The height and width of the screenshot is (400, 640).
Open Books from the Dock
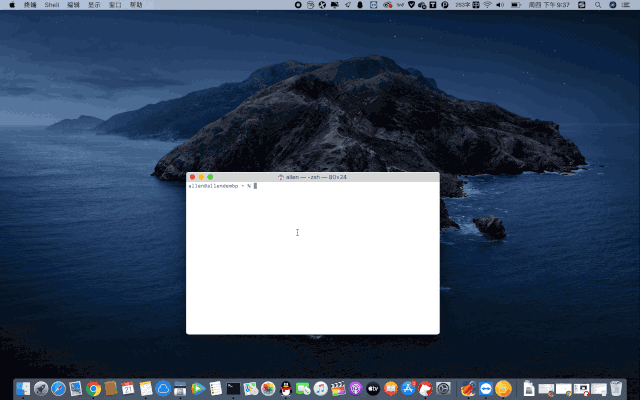point(391,388)
